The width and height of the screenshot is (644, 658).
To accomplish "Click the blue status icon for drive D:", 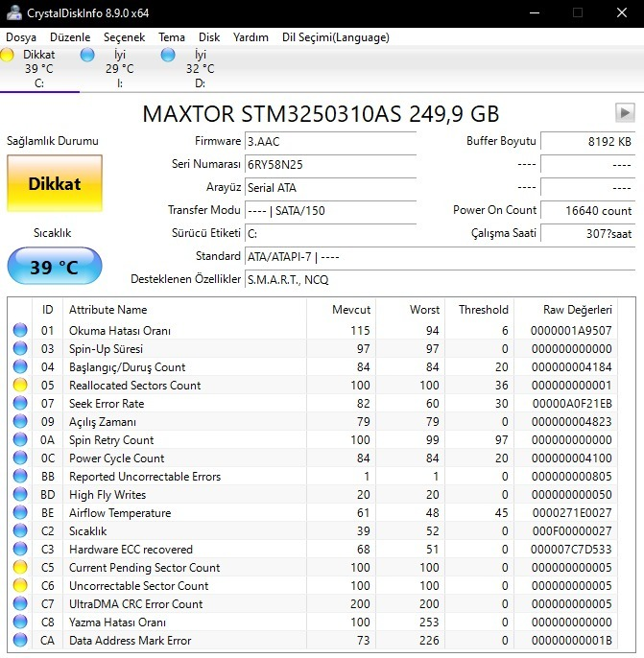I will tap(168, 56).
